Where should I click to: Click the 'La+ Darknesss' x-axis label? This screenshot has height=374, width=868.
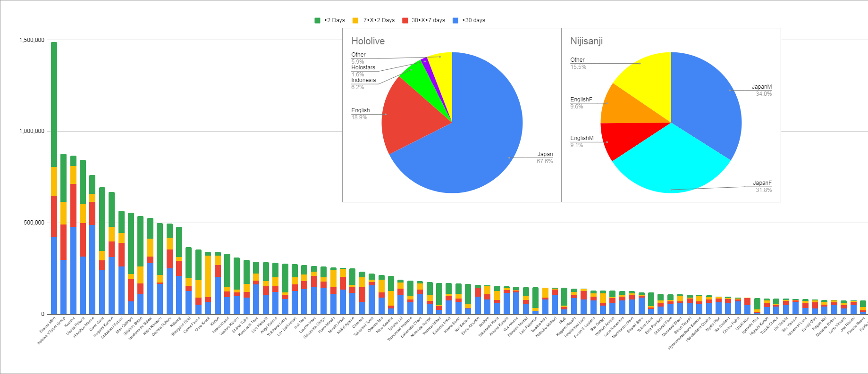287,326
